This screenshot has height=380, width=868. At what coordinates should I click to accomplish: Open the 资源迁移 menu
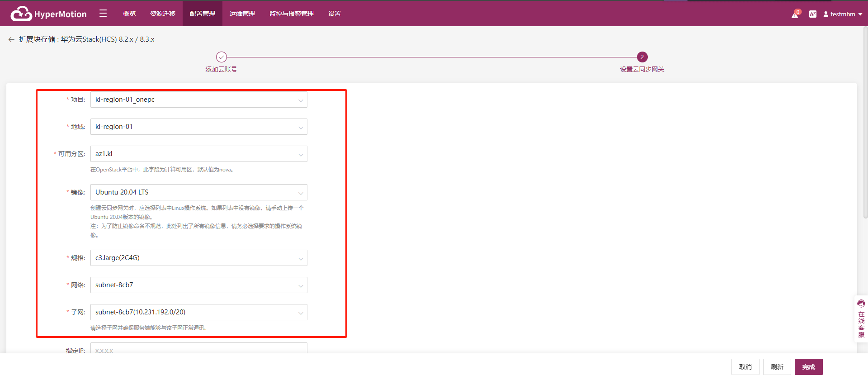pos(163,14)
